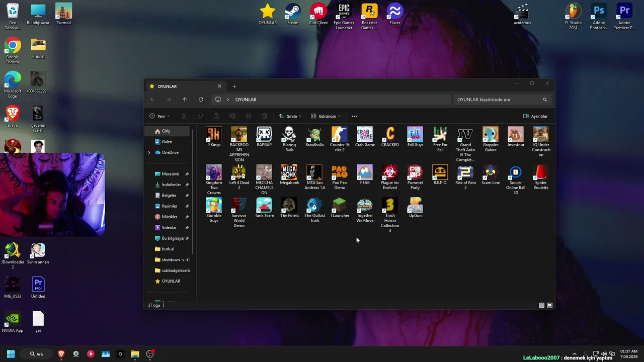Add a new File Explorer tab
Viewport: 644px width, 362px height.
[234, 86]
